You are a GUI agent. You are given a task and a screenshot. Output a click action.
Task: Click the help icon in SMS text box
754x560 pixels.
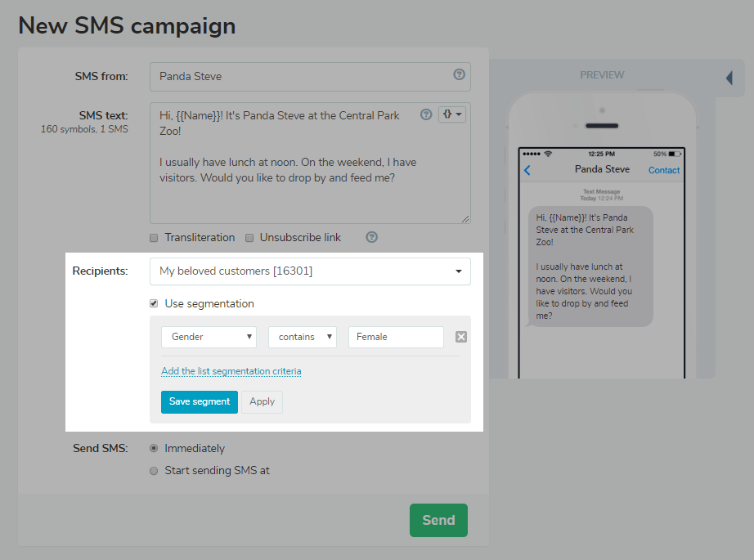(x=425, y=114)
